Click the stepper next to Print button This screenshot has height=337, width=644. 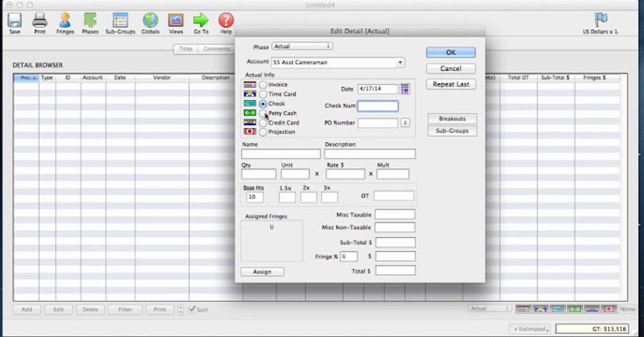point(180,310)
